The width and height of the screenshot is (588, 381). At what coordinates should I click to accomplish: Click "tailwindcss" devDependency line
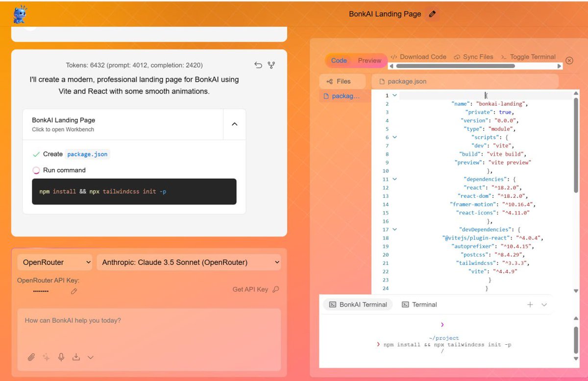coord(493,263)
